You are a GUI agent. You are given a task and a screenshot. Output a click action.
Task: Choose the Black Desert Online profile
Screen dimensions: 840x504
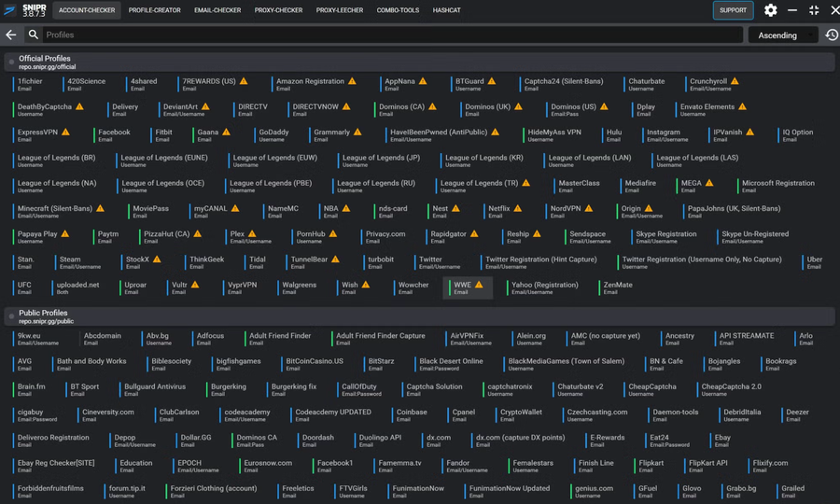(x=450, y=364)
